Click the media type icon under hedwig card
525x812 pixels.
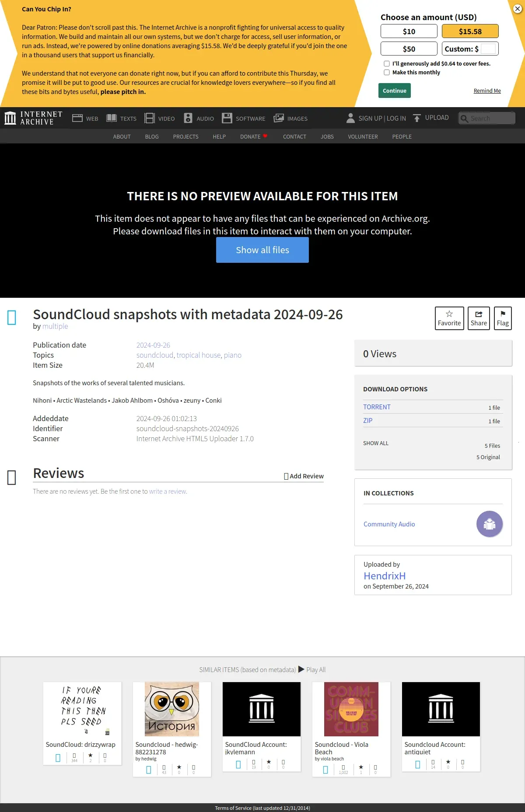pos(149,770)
